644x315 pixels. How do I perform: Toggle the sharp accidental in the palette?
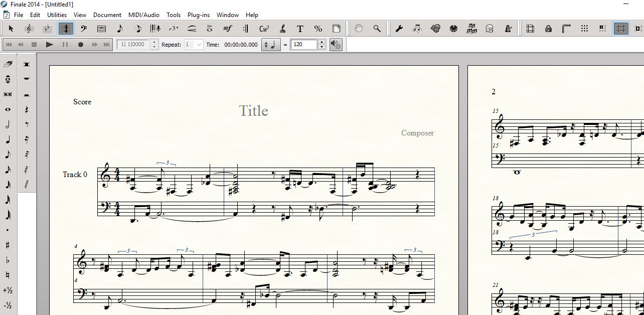(x=8, y=245)
